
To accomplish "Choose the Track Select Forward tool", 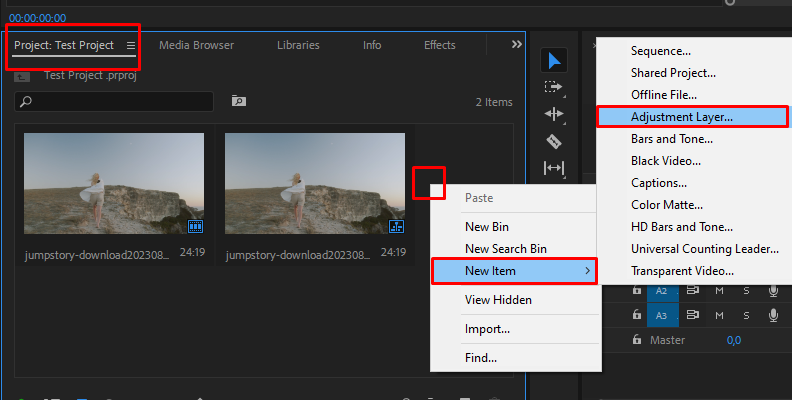I will click(x=554, y=87).
